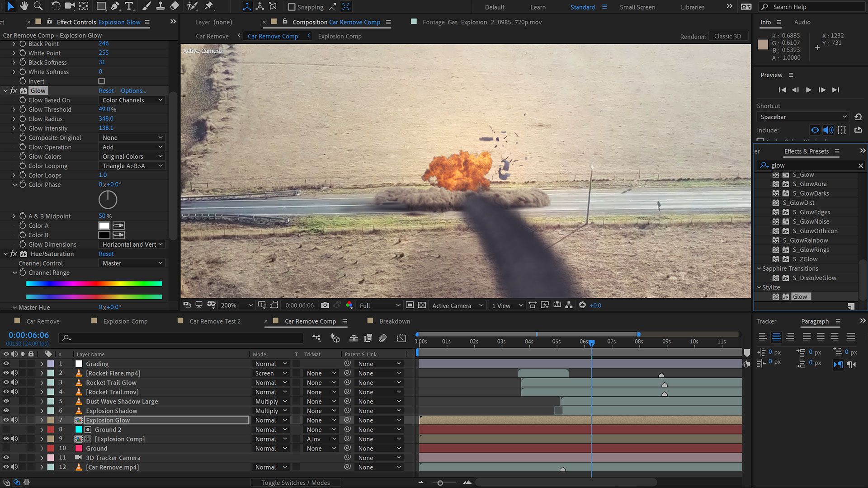Open the viewer magnification 200% dropdown
Screen dimensions: 868x488
pos(236,305)
